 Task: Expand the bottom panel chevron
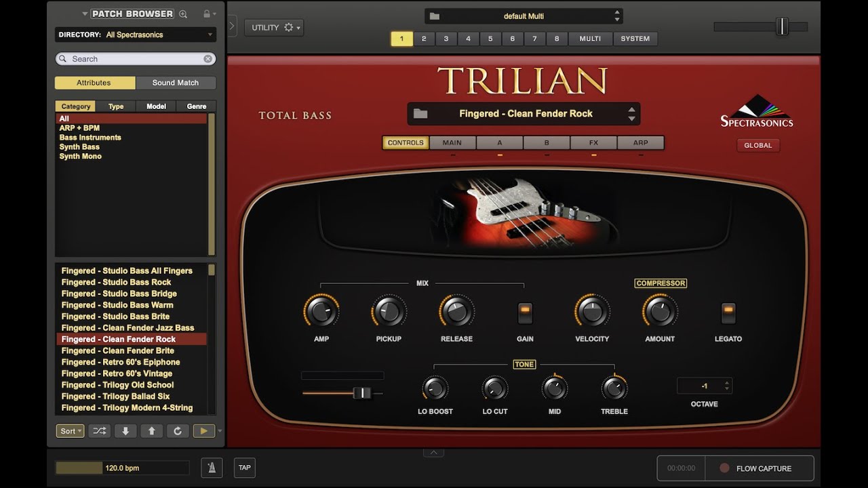pyautogui.click(x=433, y=452)
